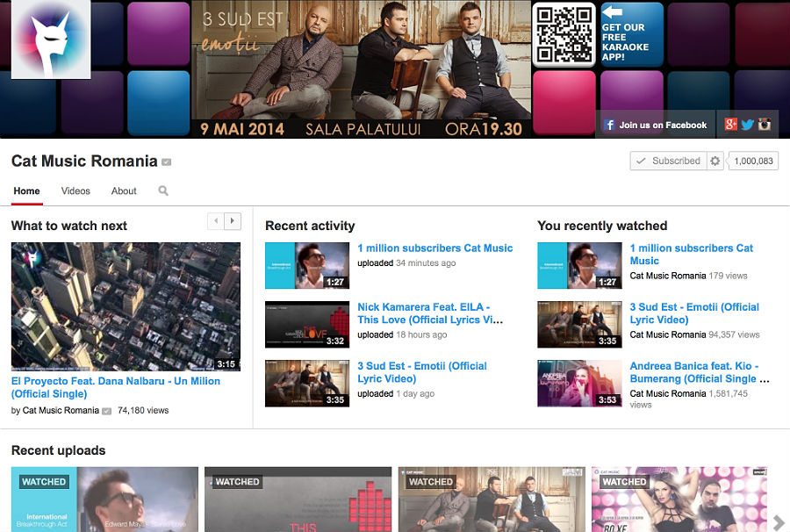Screen dimensions: 790x532
Task: Open Nick Kamarera Feat. EILA This Love link
Action: tap(430, 313)
